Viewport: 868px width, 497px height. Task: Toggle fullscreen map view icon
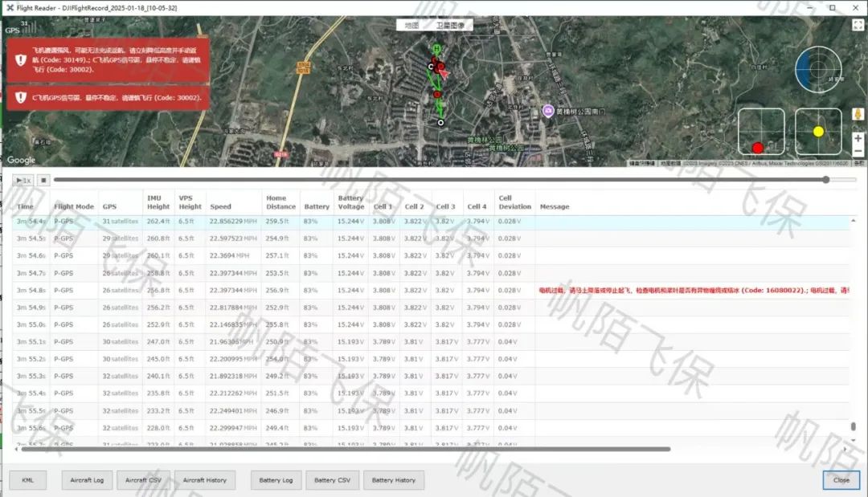[858, 25]
